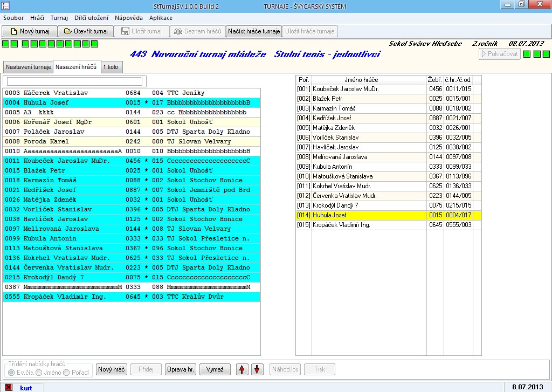Screen dimensions: 552x392
Task: Select seeded player [012] Červenka Vratislav Mudr.
Action: tap(388, 196)
